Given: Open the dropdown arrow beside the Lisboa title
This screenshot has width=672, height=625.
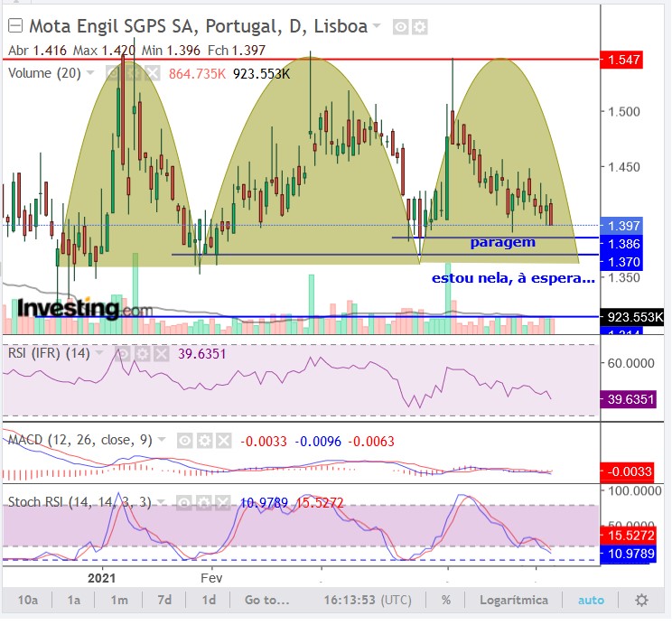Looking at the screenshot, I should [x=377, y=25].
